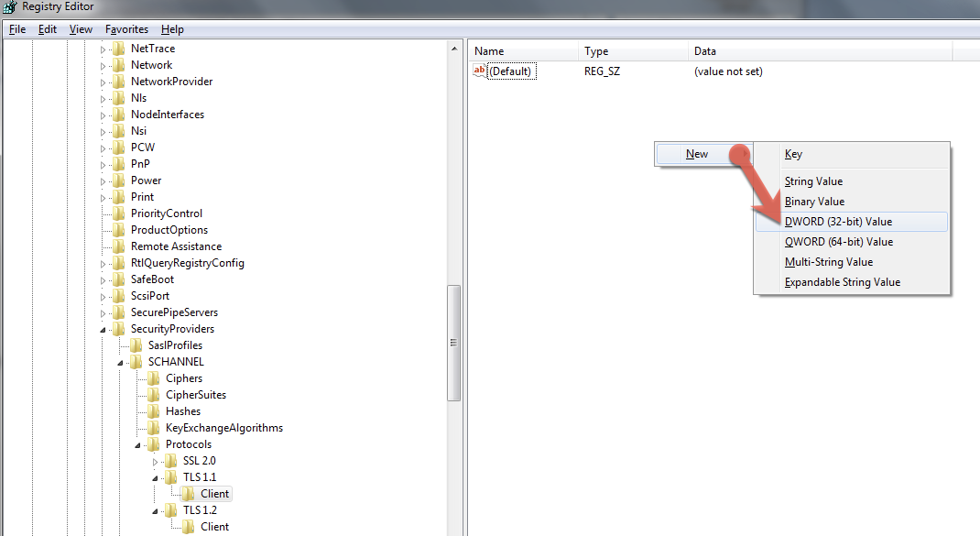Click the (Default) string value icon
The height and width of the screenshot is (536, 980).
tap(479, 71)
